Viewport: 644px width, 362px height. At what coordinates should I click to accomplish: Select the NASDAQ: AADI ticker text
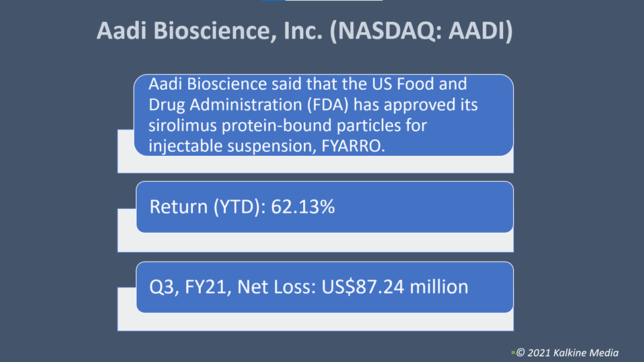point(421,31)
